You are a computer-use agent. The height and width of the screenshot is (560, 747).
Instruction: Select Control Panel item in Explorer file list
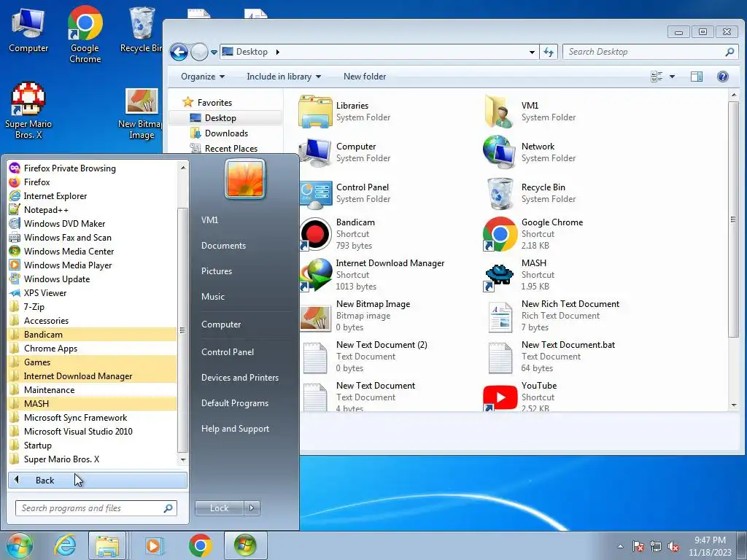tap(345, 193)
